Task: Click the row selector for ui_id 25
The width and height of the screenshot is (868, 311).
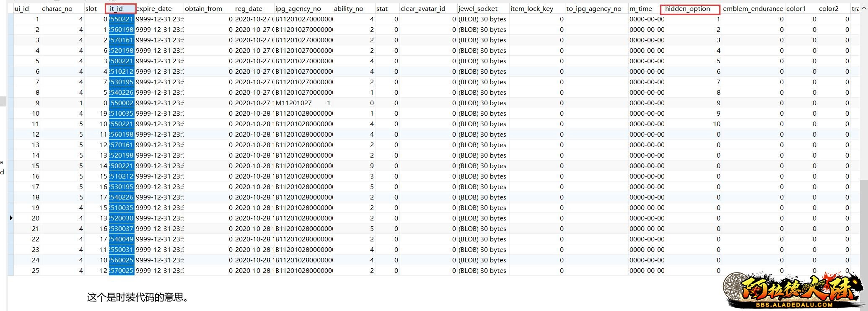Action: pyautogui.click(x=11, y=271)
